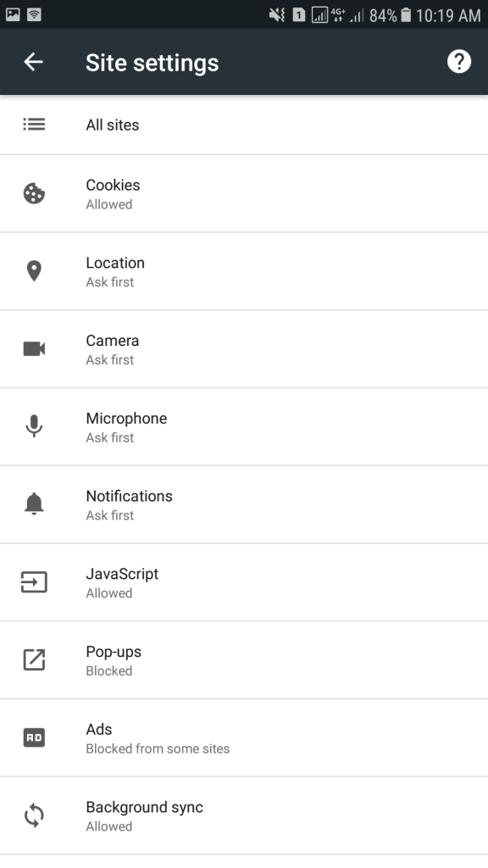Tap the camera icon

point(34,348)
